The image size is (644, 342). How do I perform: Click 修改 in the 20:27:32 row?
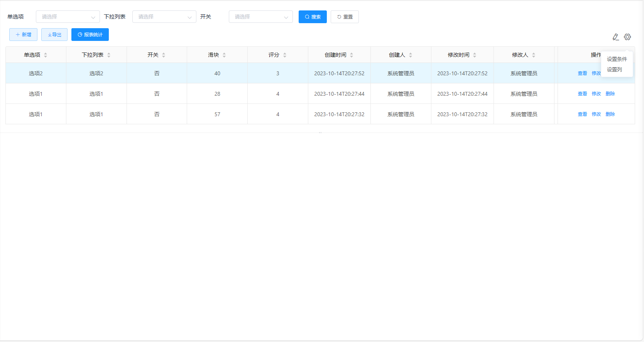596,114
